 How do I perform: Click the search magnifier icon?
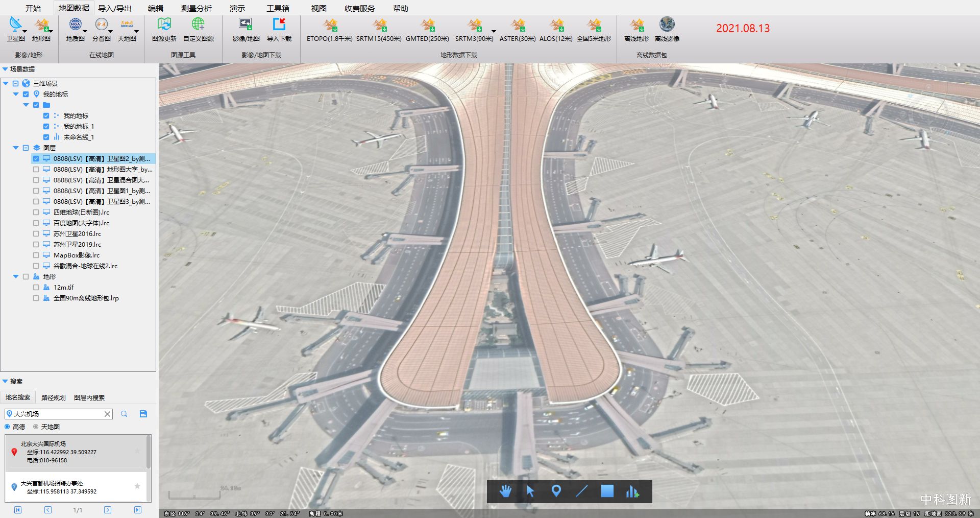click(124, 414)
